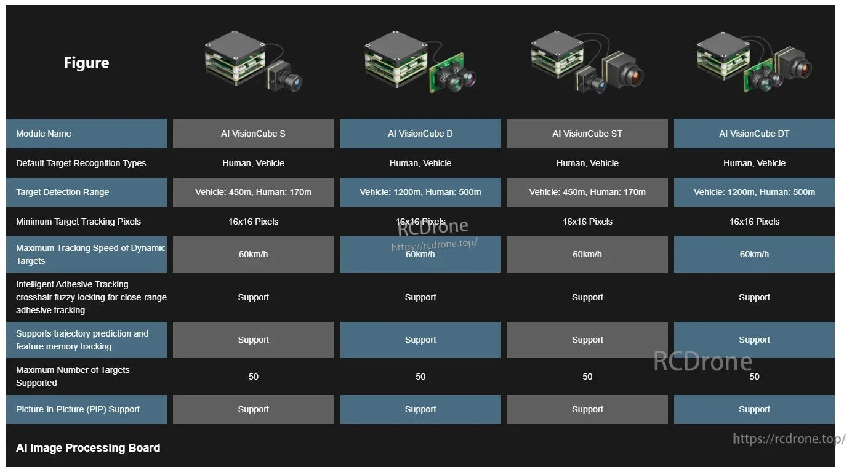
Task: Select the AI VisionCube DT product image
Action: click(754, 62)
